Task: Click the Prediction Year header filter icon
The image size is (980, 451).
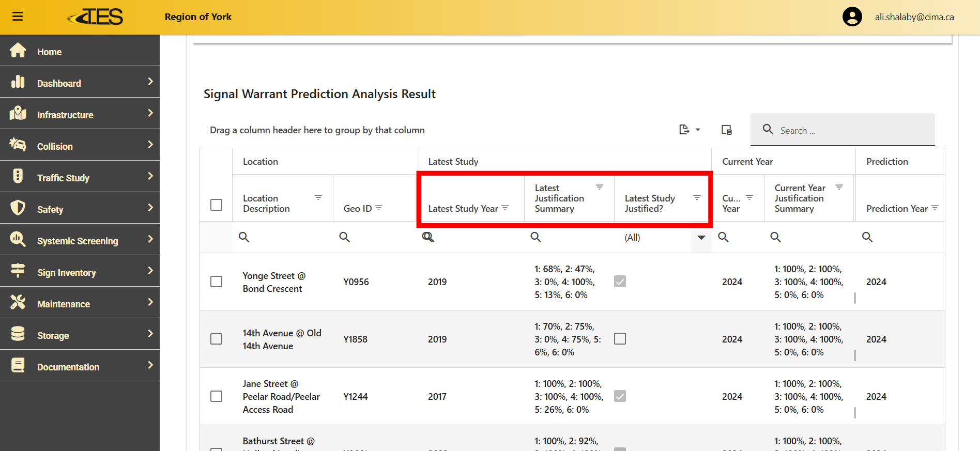Action: (x=935, y=208)
